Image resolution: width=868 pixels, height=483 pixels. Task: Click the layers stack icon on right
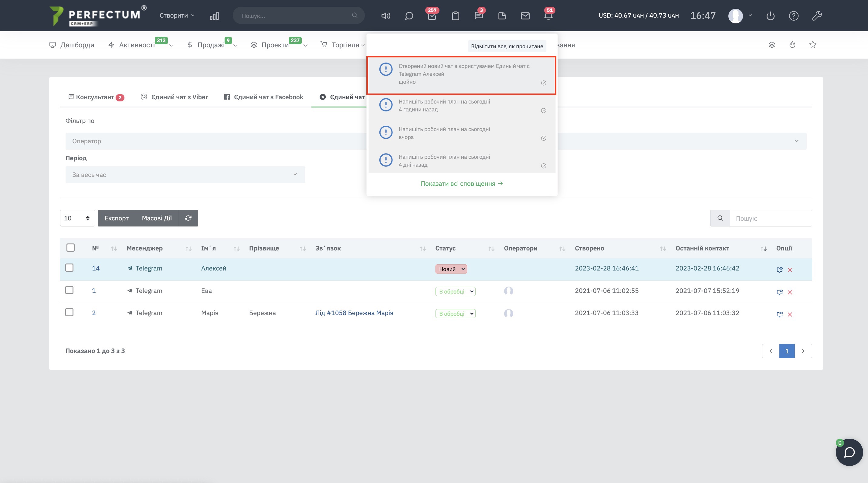click(x=772, y=45)
